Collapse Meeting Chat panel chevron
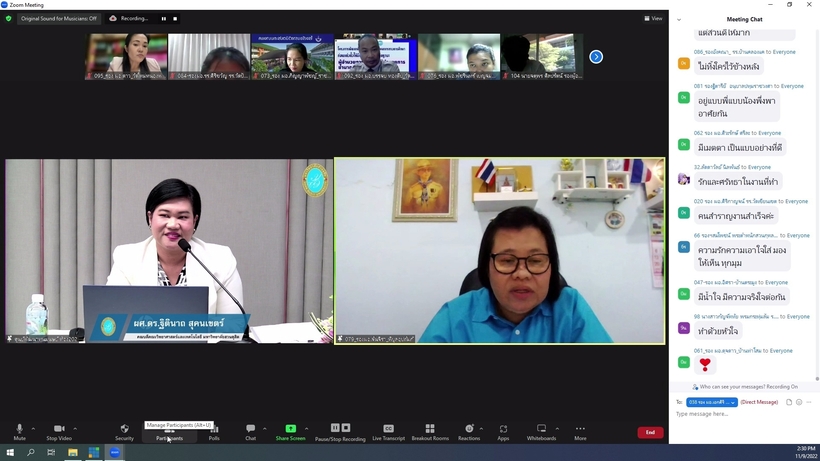The image size is (820, 461). (x=679, y=19)
